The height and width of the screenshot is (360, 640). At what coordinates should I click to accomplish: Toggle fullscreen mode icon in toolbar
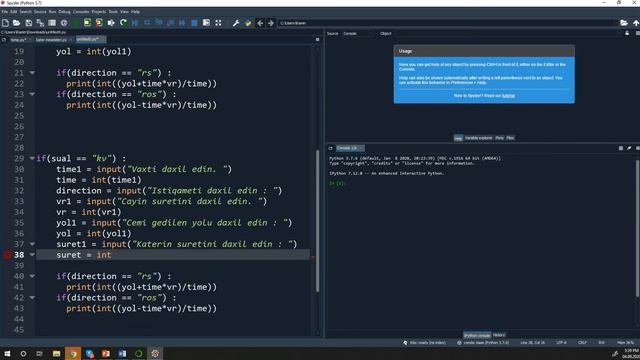coord(218,23)
